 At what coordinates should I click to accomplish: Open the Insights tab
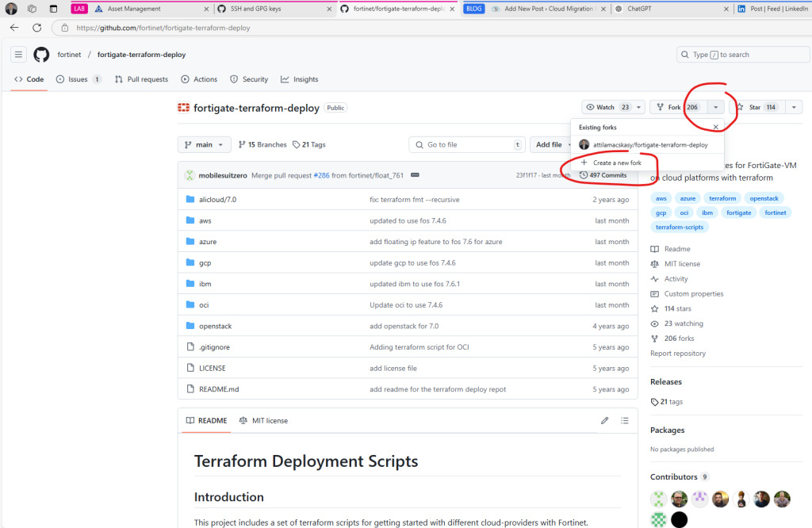pos(299,79)
